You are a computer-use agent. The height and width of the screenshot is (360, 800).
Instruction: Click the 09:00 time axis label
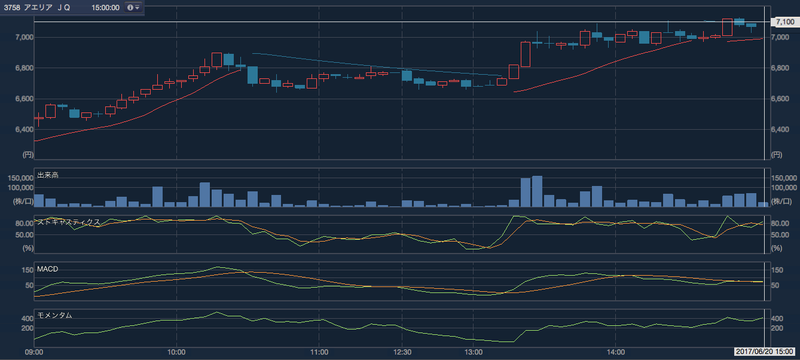click(34, 352)
